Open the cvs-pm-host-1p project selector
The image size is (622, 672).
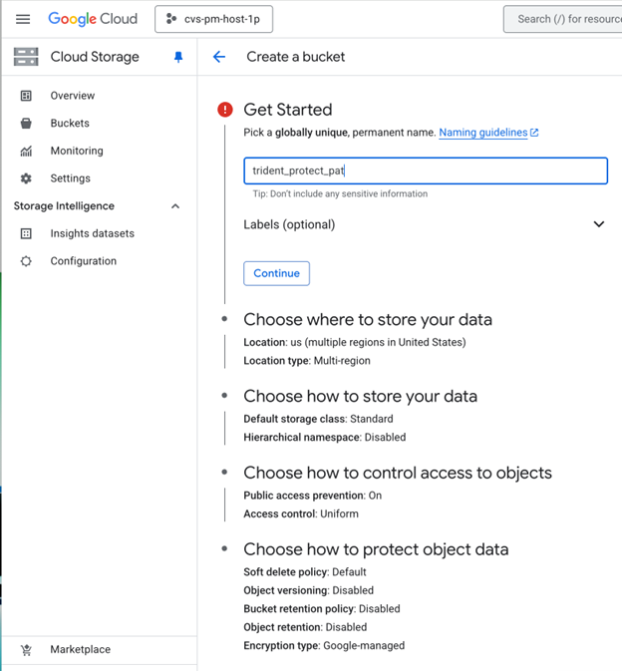(214, 19)
